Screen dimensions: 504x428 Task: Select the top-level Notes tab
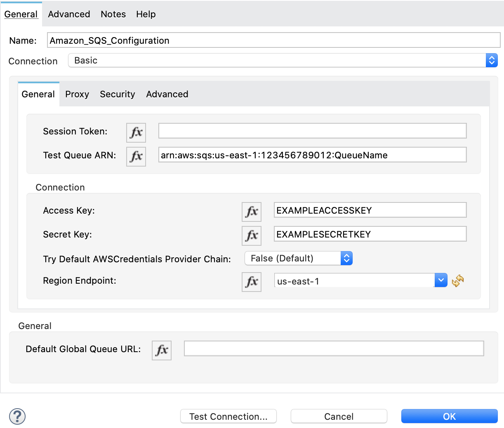[x=113, y=14]
